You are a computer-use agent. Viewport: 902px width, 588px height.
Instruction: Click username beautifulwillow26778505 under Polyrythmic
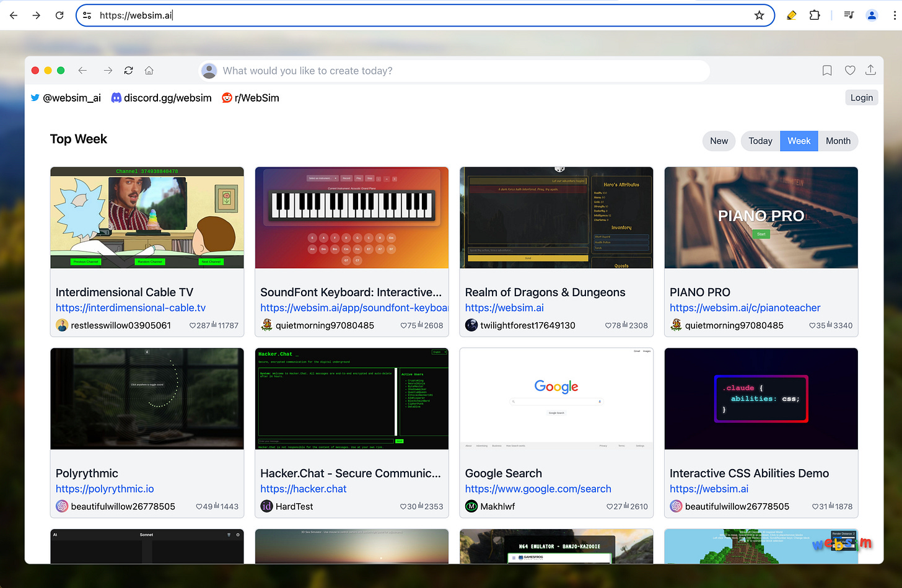[x=123, y=506]
